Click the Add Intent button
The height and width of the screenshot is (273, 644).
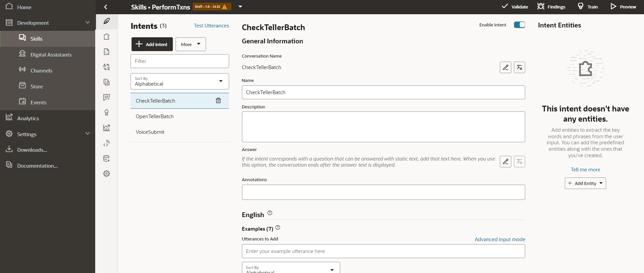click(x=152, y=44)
